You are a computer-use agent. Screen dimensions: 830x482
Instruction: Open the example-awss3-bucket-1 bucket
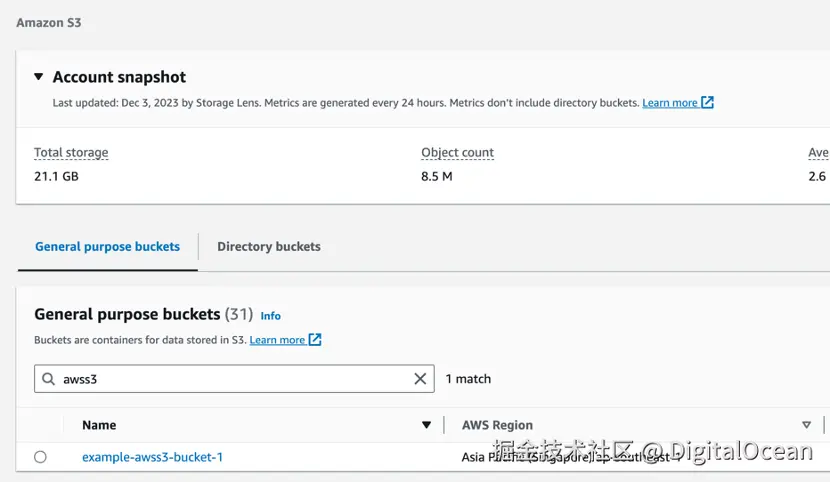click(152, 457)
